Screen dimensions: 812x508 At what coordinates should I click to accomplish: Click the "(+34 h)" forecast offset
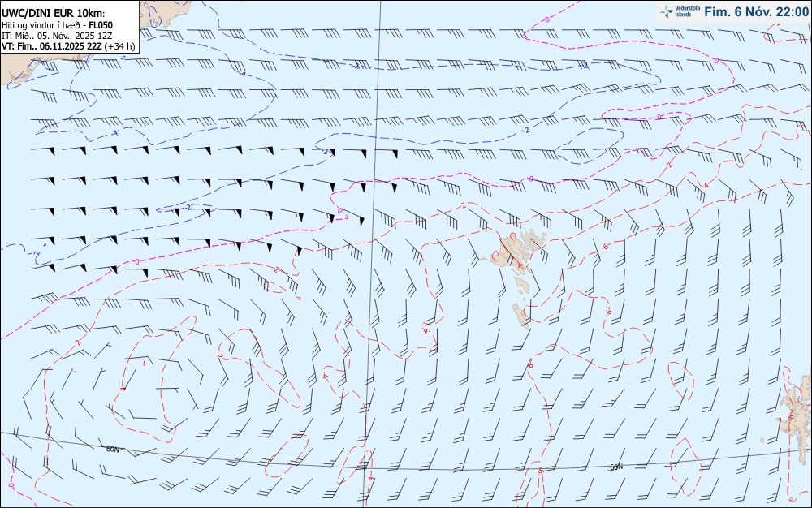[119, 46]
